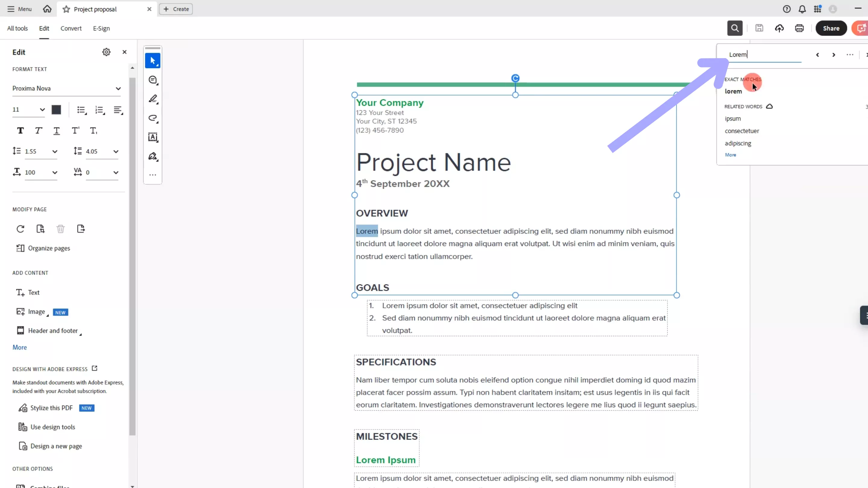Select Organize pages

43,248
